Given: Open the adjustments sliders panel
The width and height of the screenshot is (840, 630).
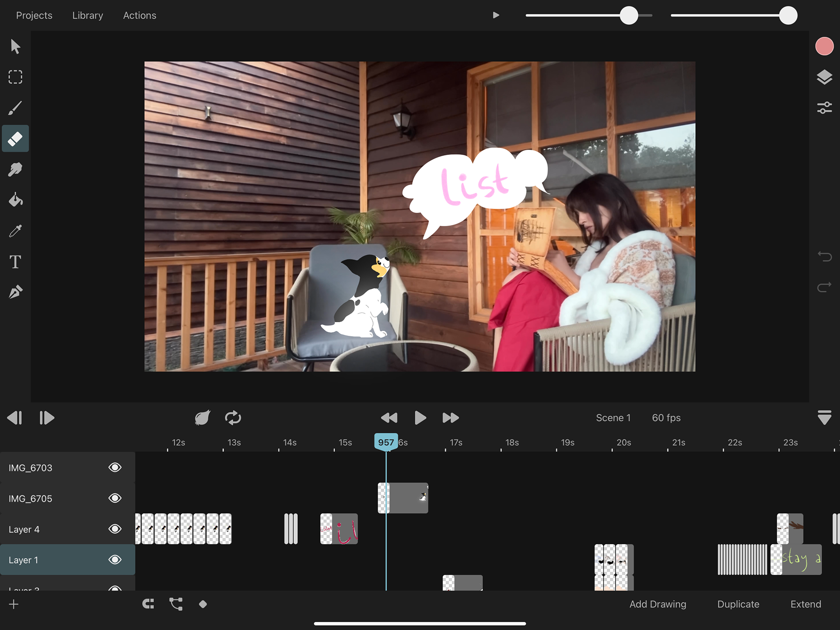Looking at the screenshot, I should (x=824, y=108).
